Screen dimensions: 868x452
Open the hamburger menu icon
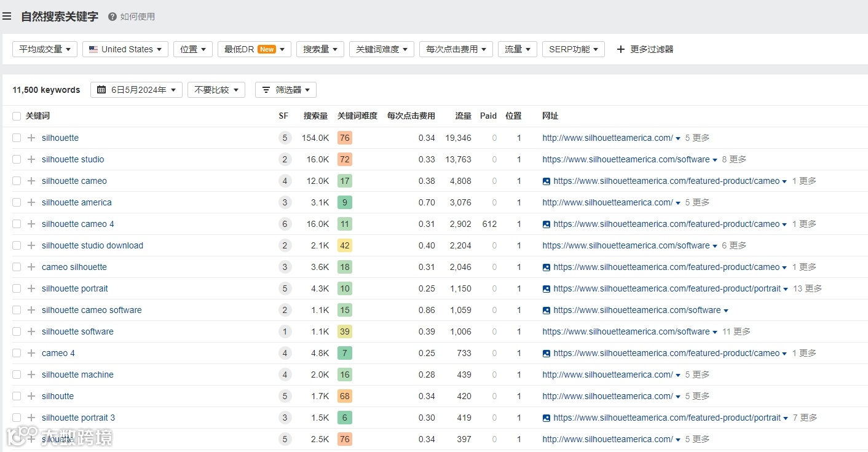pyautogui.click(x=7, y=17)
